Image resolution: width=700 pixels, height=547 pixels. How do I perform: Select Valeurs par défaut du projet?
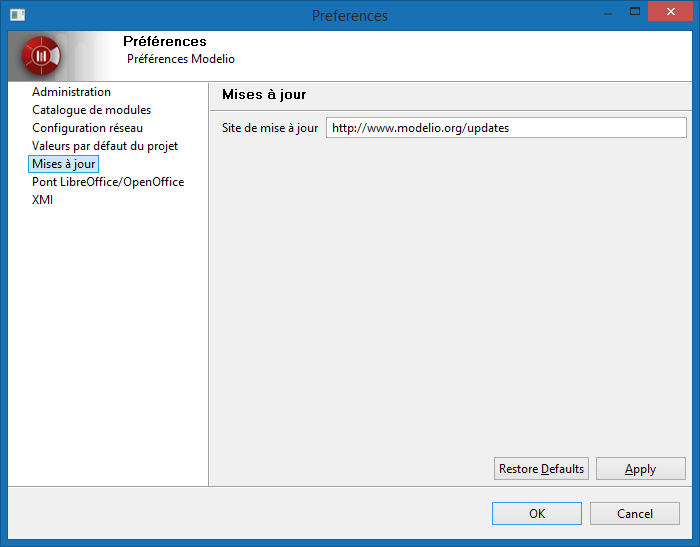[105, 146]
